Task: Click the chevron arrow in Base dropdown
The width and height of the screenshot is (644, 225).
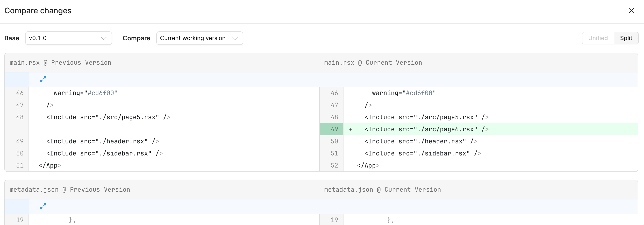Action: pyautogui.click(x=104, y=38)
